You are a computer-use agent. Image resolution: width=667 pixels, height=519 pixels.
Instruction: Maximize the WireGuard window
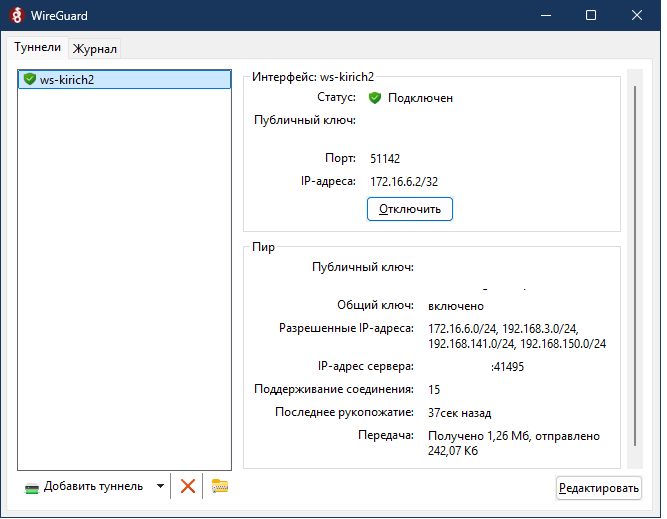point(591,16)
